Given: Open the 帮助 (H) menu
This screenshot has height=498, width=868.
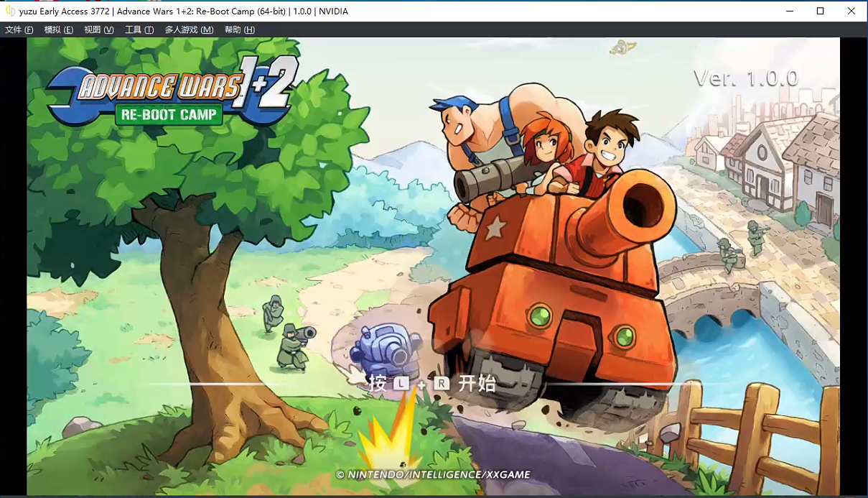Looking at the screenshot, I should click(x=240, y=29).
